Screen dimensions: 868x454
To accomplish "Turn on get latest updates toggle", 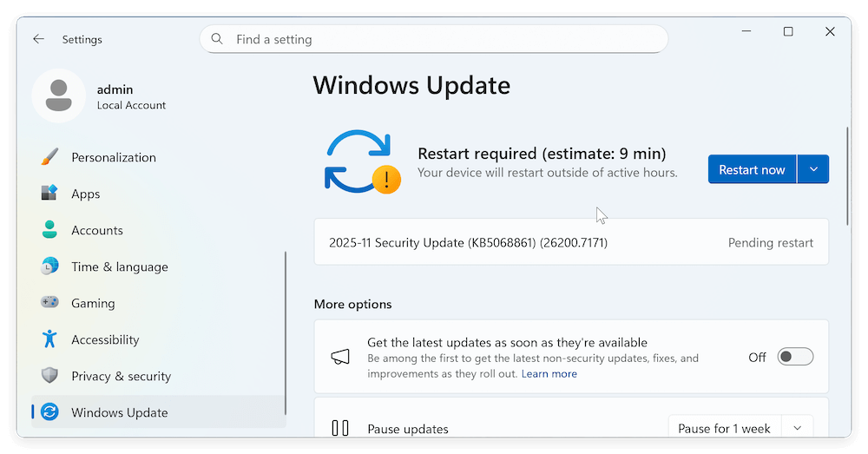I will click(x=795, y=357).
